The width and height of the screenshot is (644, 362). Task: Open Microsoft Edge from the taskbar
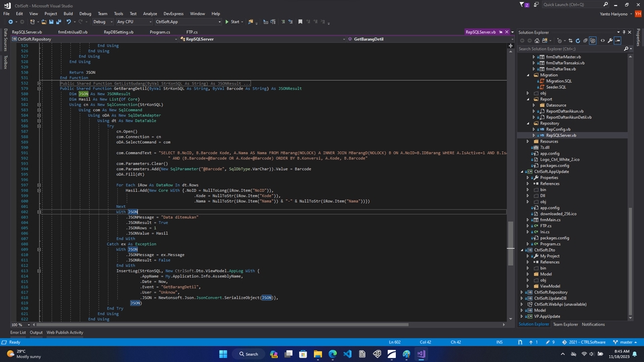coord(333,354)
